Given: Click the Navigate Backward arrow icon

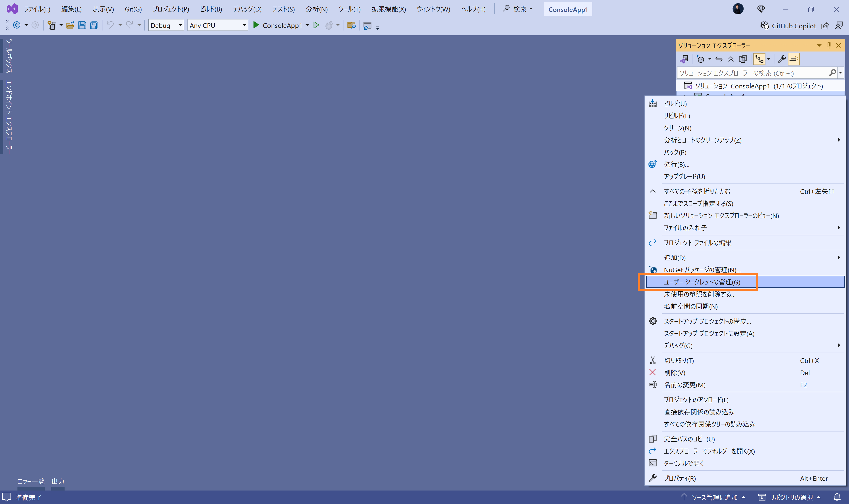Looking at the screenshot, I should tap(17, 25).
